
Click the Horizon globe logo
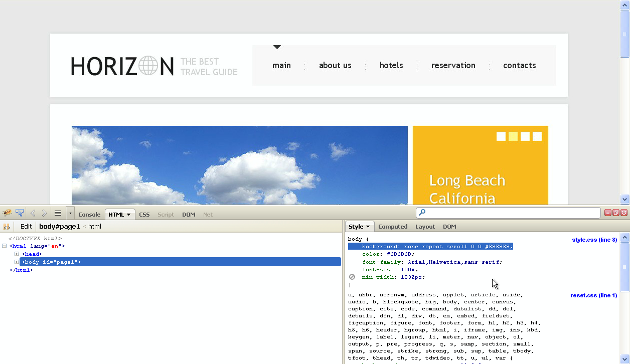click(x=148, y=66)
